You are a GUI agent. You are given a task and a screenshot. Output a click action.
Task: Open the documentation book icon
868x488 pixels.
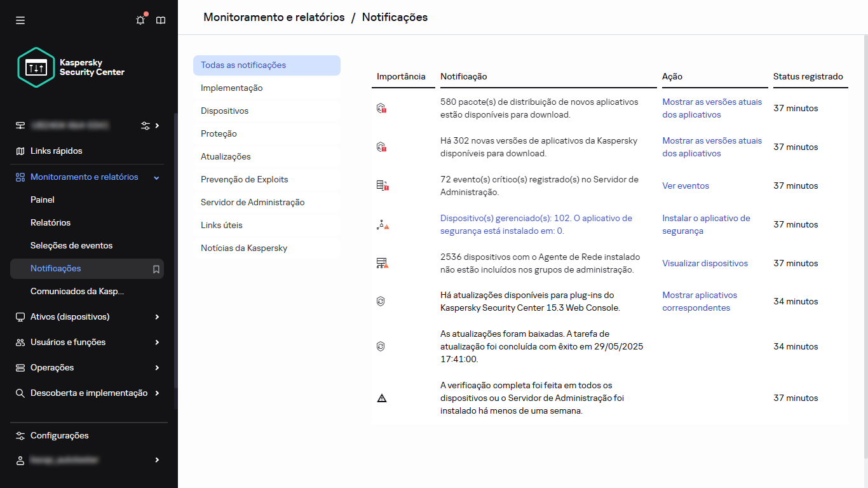[x=161, y=20]
